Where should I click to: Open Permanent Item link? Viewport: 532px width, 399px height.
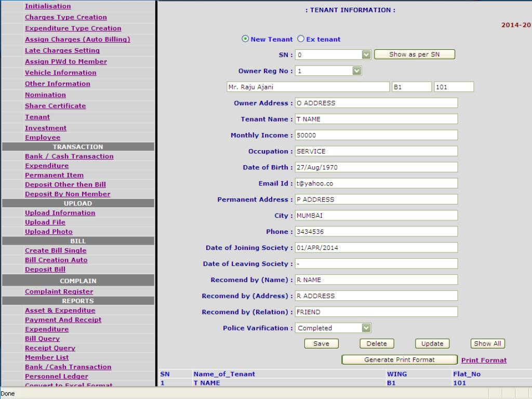[x=54, y=176]
